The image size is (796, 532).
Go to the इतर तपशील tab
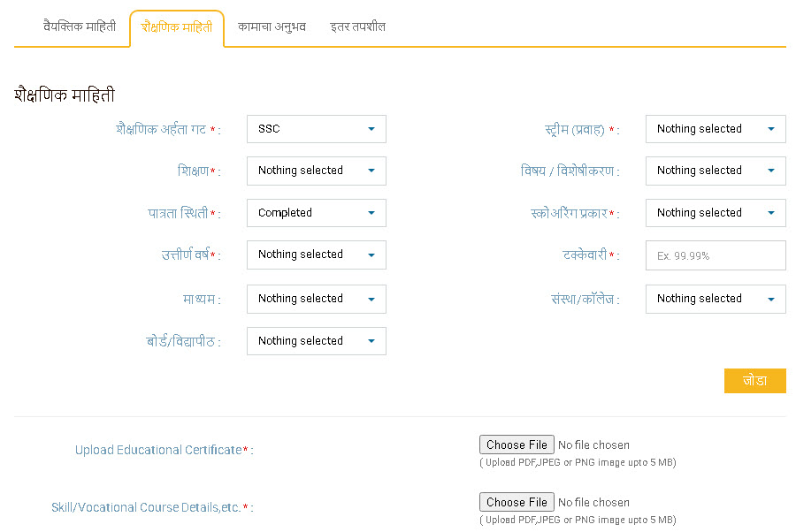point(358,27)
